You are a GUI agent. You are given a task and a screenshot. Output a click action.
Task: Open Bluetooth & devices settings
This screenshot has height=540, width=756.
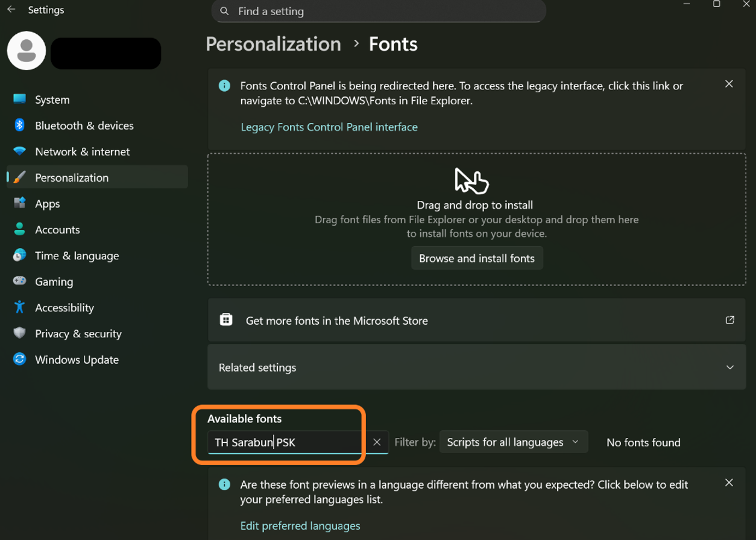coord(84,125)
